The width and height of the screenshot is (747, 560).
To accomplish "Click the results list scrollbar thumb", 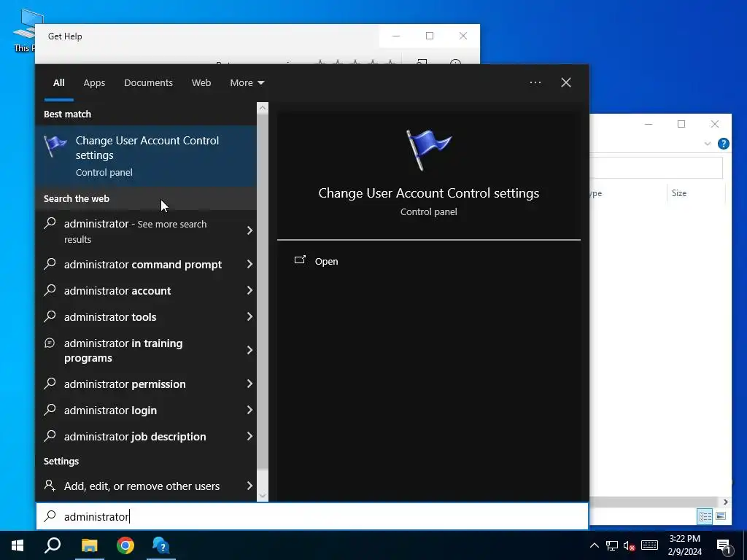I will [x=263, y=290].
